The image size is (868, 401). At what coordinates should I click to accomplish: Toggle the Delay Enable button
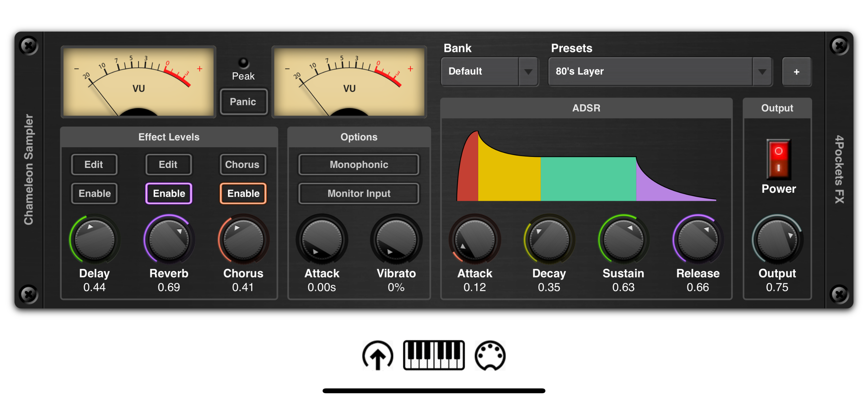pos(94,193)
